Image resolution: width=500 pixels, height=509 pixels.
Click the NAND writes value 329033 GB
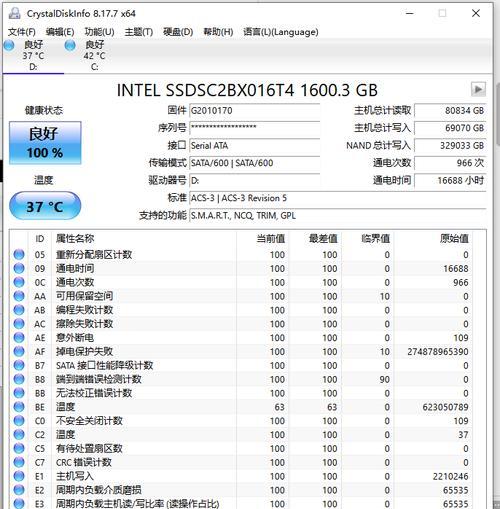[450, 146]
